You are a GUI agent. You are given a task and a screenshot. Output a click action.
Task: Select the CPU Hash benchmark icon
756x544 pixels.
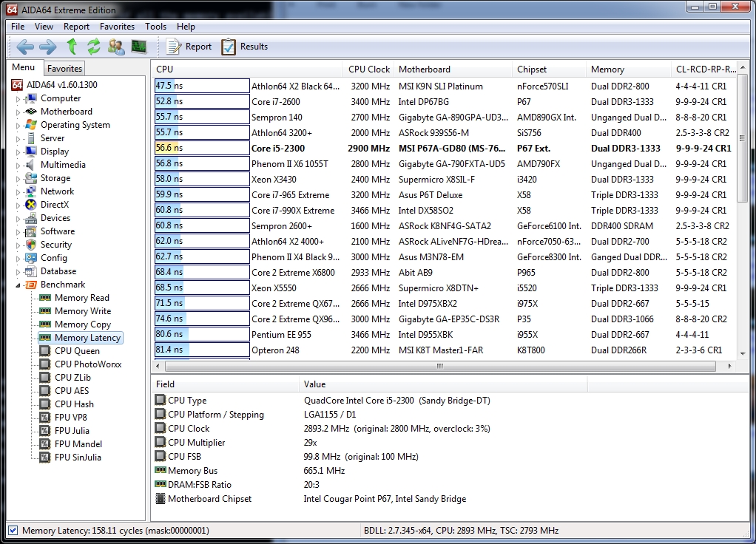[45, 404]
